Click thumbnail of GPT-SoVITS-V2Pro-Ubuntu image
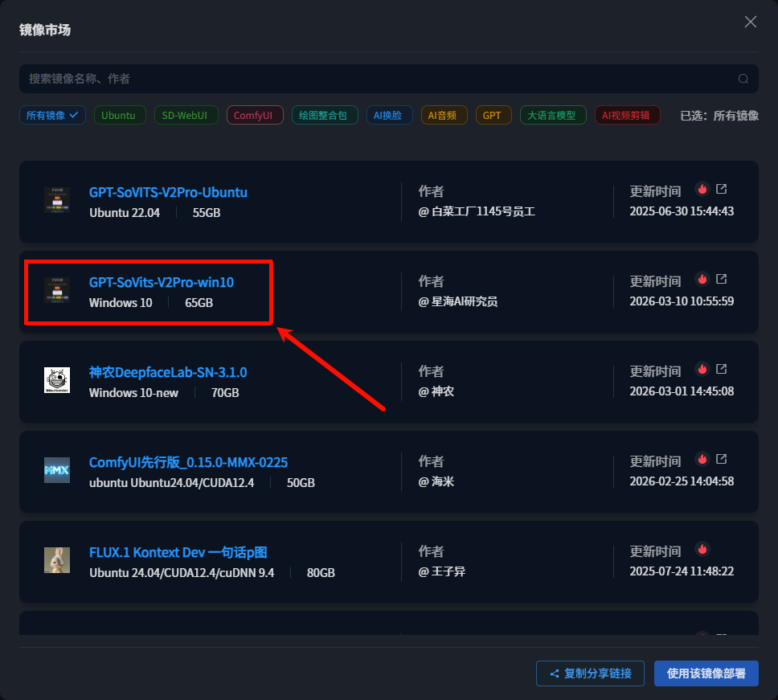 [x=57, y=200]
